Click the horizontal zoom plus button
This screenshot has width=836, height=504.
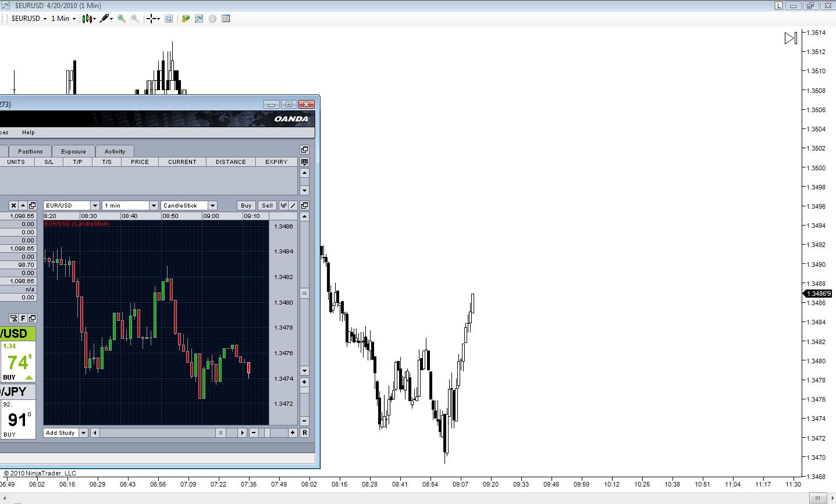coord(293,432)
